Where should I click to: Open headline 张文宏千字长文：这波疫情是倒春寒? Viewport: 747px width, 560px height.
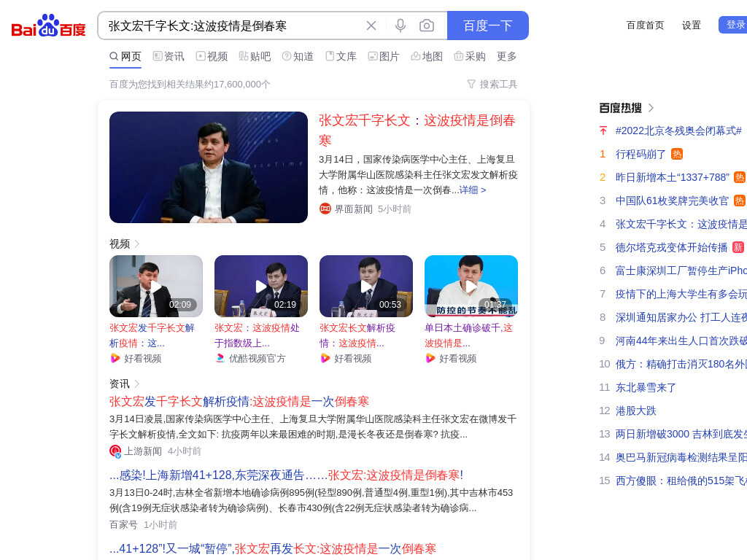click(x=417, y=130)
